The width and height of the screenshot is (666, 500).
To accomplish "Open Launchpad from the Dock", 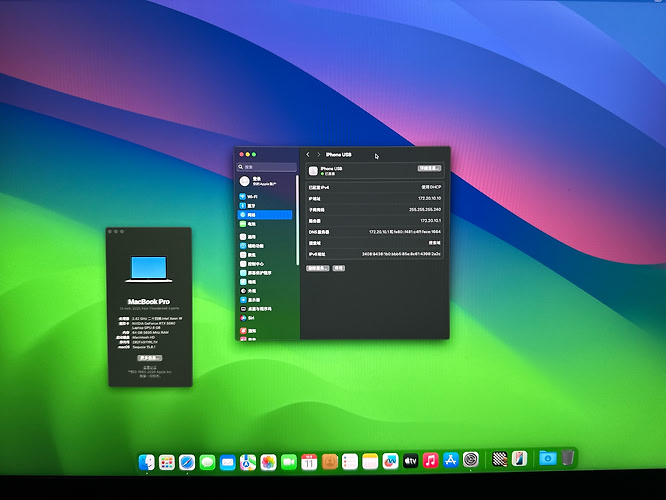I will coord(167,462).
